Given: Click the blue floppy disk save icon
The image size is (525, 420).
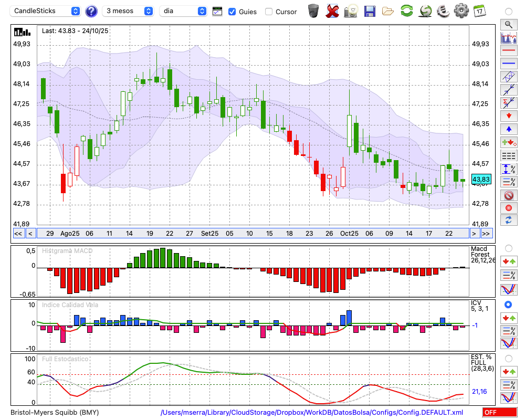Looking at the screenshot, I should click(x=370, y=10).
